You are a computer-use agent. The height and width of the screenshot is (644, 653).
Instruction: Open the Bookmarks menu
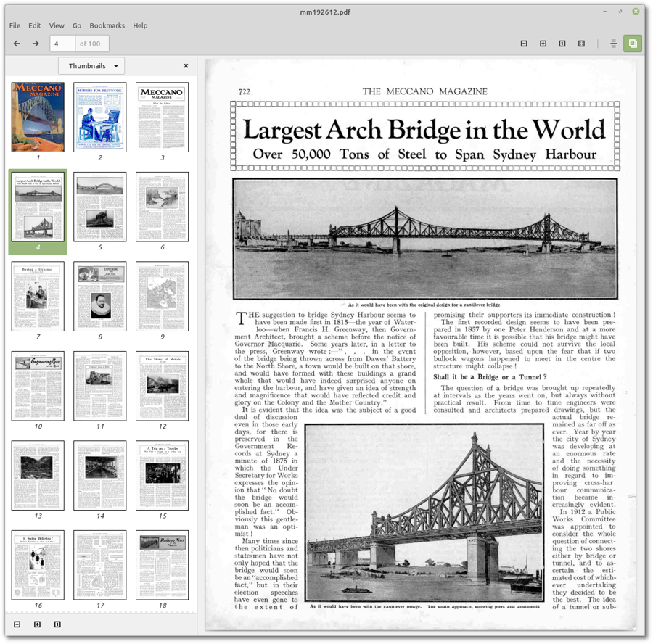(107, 25)
